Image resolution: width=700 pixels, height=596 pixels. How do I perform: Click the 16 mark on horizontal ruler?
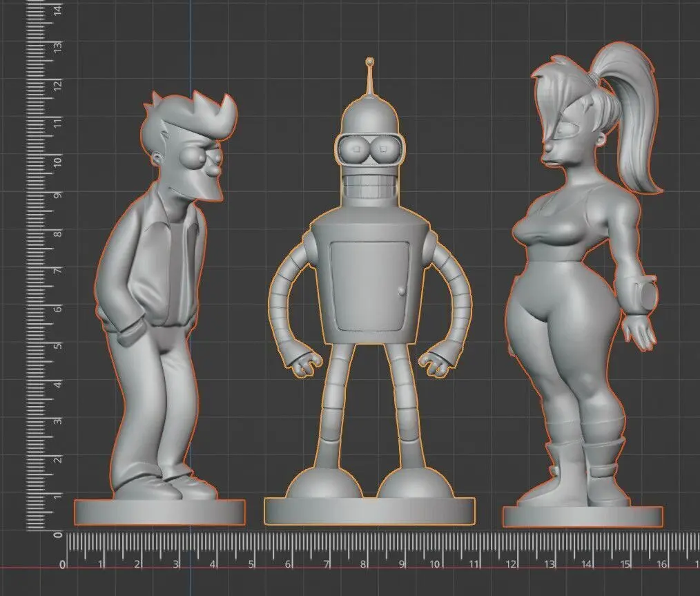tap(661, 565)
